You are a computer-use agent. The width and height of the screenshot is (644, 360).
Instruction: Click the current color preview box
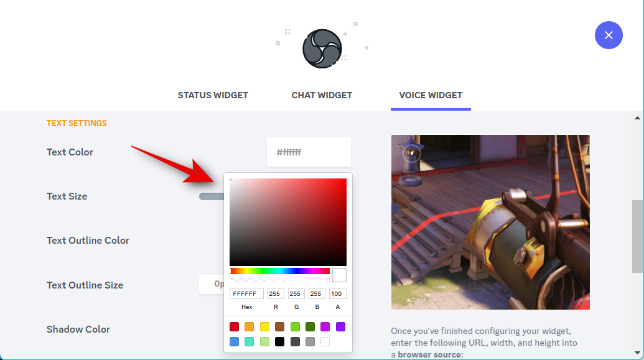[x=339, y=275]
